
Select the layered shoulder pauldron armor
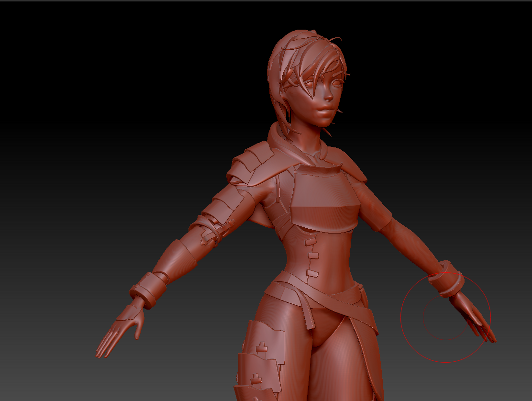point(250,163)
